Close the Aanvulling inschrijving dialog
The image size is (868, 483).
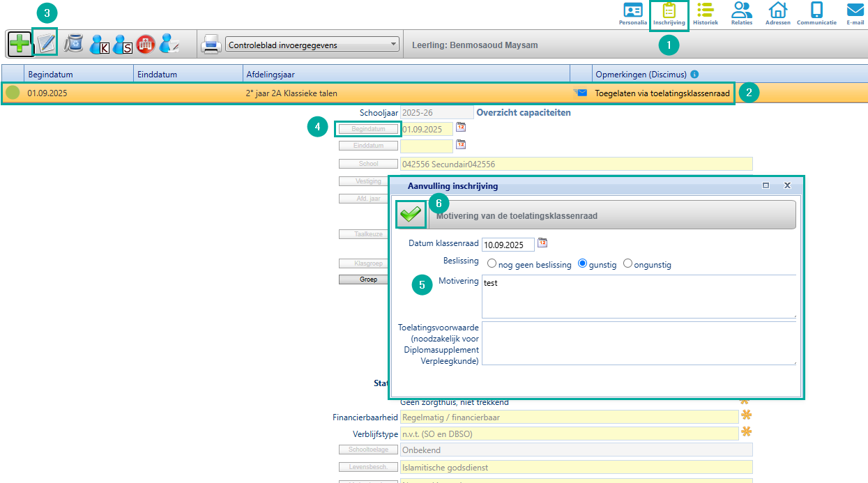click(787, 186)
